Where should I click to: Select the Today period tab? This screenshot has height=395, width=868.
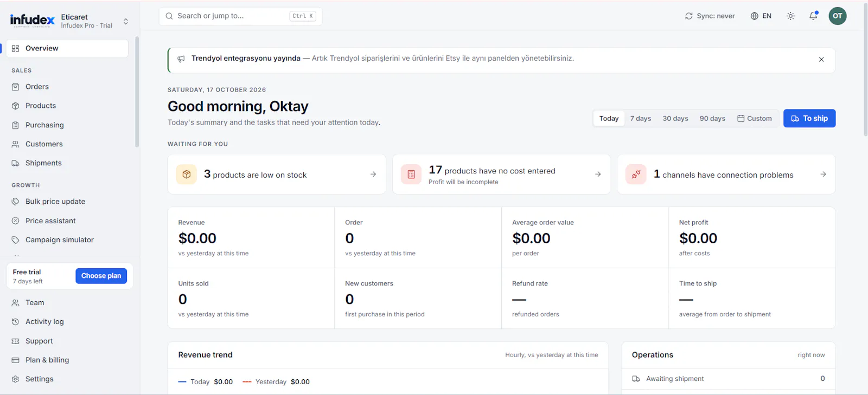pyautogui.click(x=609, y=118)
